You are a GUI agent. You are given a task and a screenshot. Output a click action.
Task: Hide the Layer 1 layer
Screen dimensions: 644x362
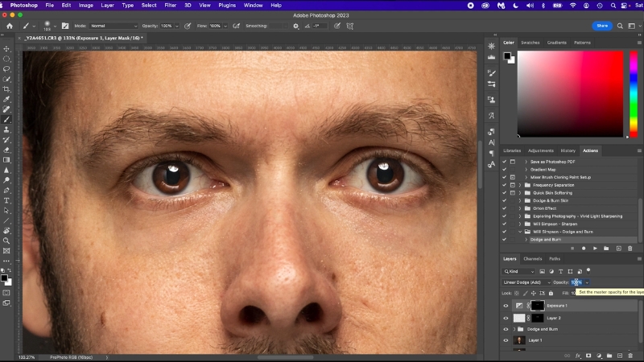[x=506, y=340]
